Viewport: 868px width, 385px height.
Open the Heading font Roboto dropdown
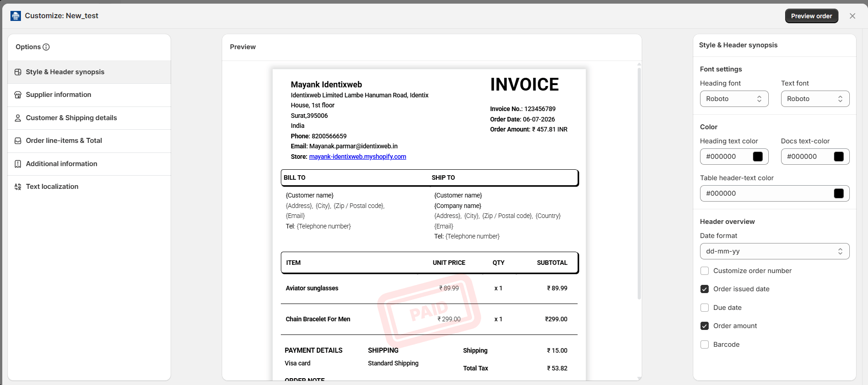(x=734, y=99)
